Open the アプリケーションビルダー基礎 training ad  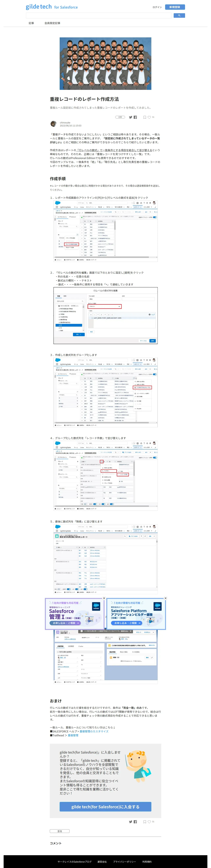tap(136, 614)
